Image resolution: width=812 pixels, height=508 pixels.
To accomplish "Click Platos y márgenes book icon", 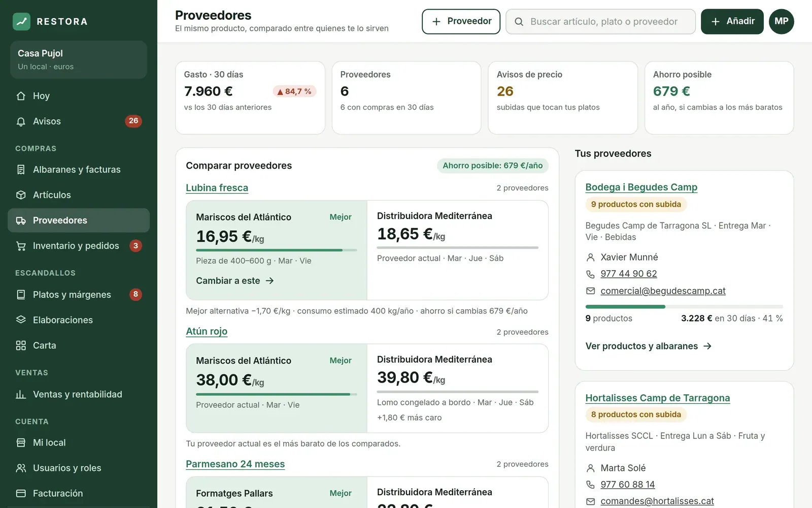I will pos(21,295).
